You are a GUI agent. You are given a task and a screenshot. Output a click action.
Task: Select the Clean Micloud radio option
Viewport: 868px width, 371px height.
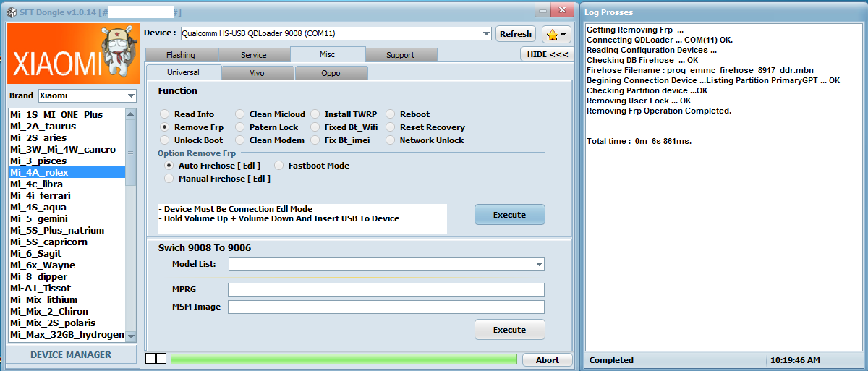pos(270,114)
